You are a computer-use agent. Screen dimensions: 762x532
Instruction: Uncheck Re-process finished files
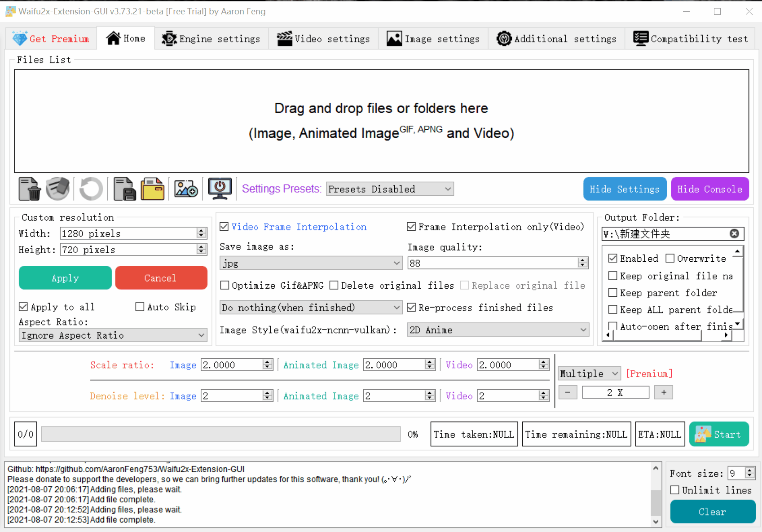(x=411, y=308)
